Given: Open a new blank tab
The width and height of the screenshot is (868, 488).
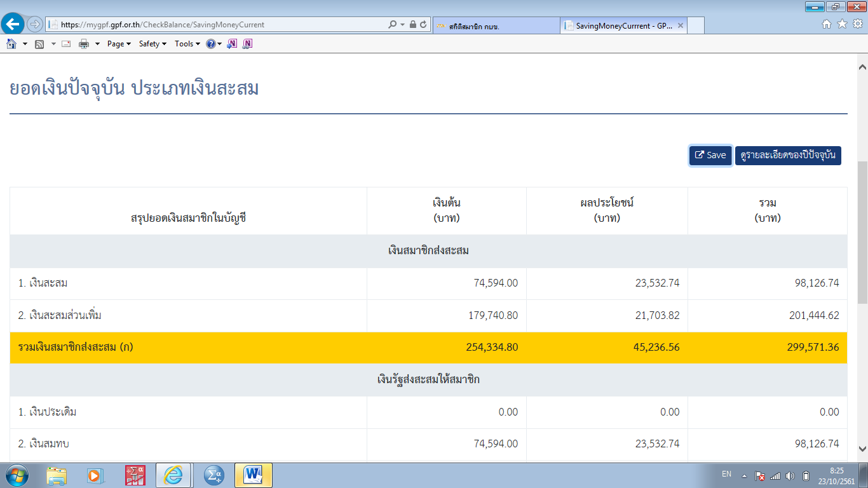Looking at the screenshot, I should 696,25.
